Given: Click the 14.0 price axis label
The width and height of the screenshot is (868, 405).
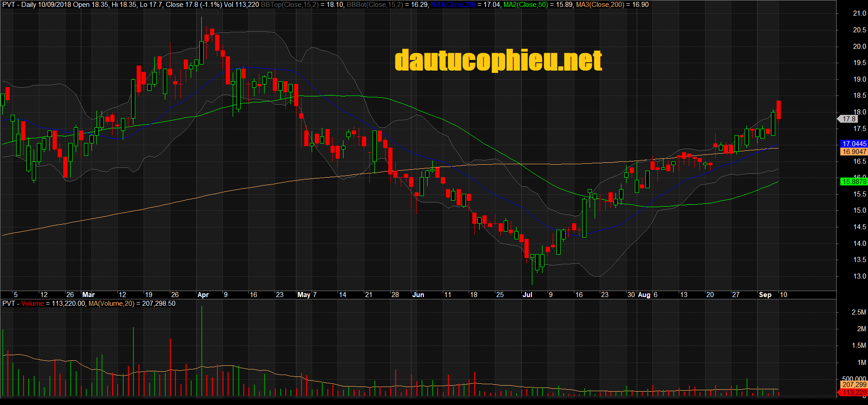Looking at the screenshot, I should pos(860,244).
